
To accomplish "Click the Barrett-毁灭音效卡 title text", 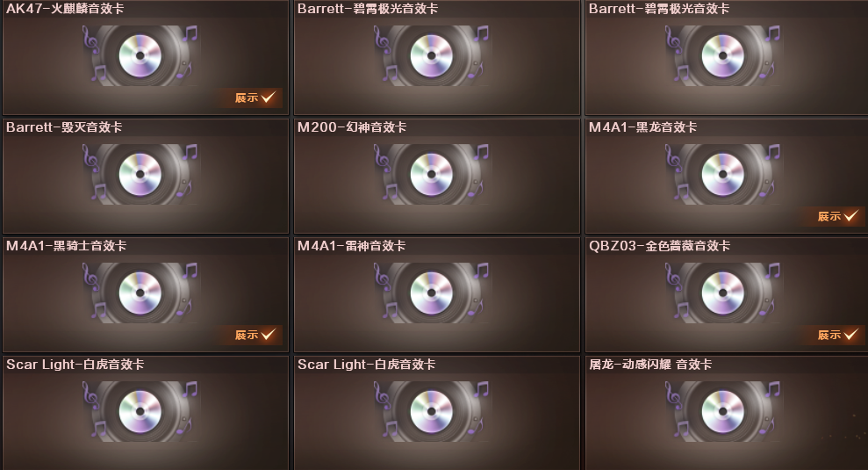I will 64,127.
